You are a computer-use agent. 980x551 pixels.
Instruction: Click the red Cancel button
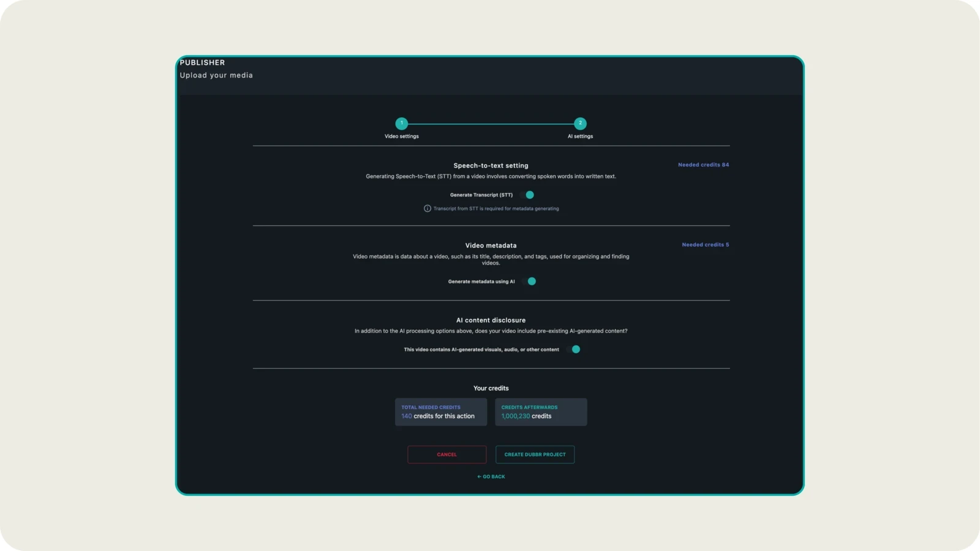447,454
